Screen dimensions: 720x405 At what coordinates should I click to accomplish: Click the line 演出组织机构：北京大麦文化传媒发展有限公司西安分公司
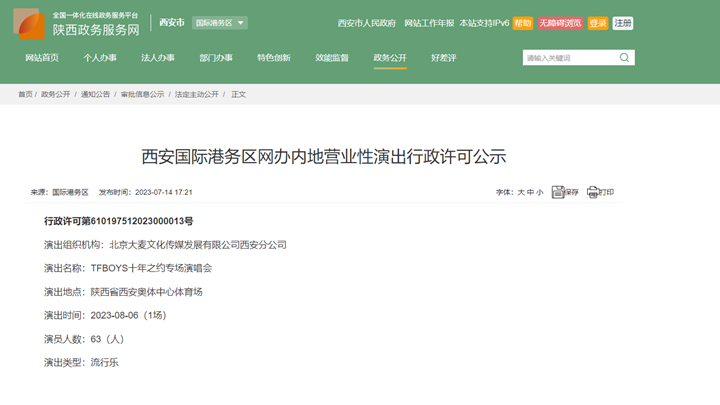click(x=165, y=245)
